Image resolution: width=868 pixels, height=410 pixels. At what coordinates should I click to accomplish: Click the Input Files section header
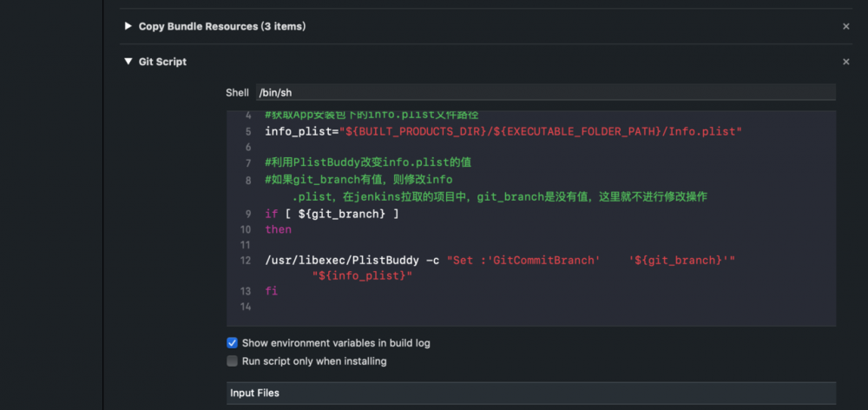tap(255, 393)
